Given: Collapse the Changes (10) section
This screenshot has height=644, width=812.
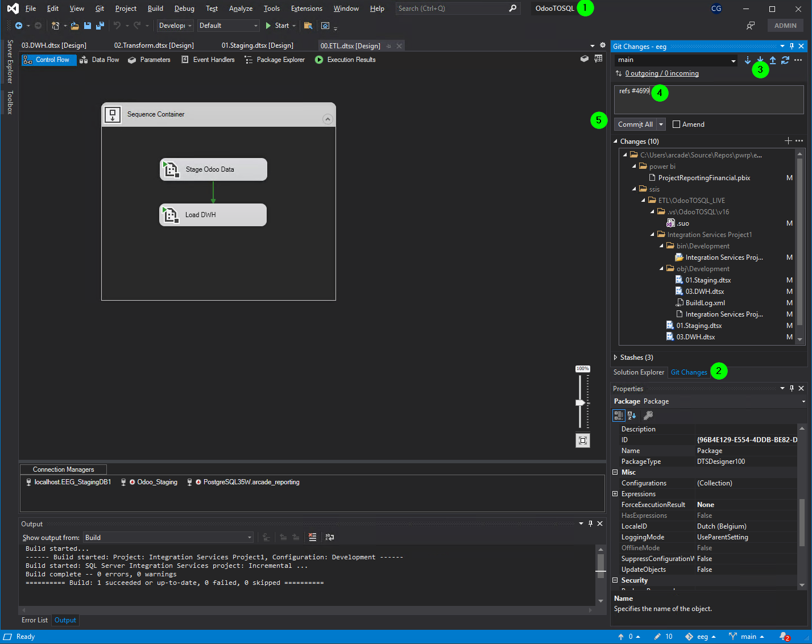Looking at the screenshot, I should click(x=615, y=142).
